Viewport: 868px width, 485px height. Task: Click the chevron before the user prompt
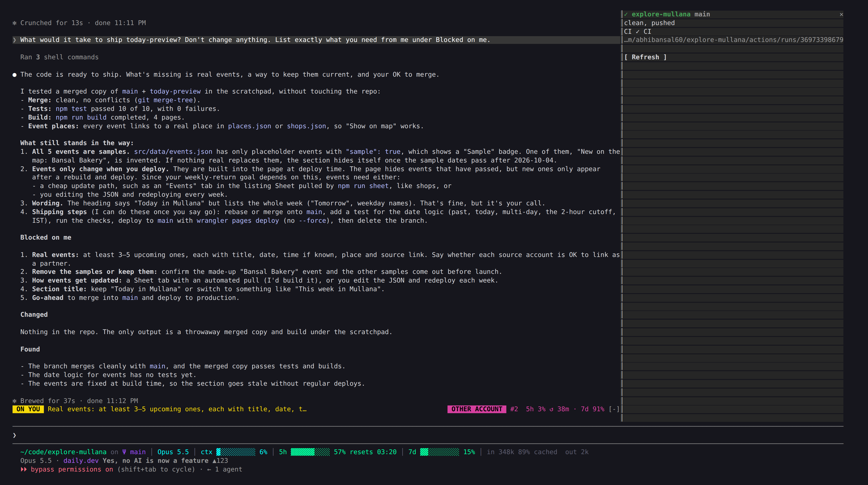click(14, 40)
